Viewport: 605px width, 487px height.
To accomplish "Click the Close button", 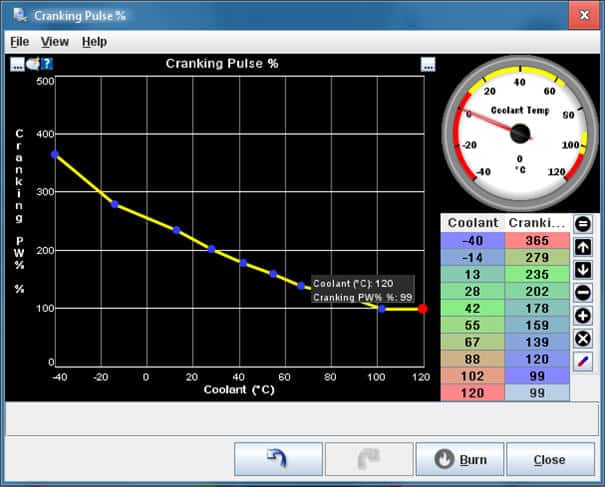I will (549, 460).
